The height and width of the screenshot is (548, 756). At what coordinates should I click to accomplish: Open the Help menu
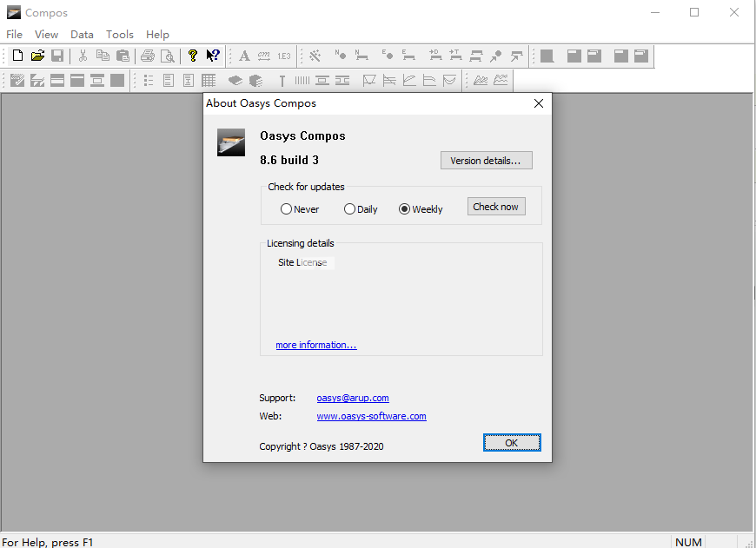[x=157, y=35]
